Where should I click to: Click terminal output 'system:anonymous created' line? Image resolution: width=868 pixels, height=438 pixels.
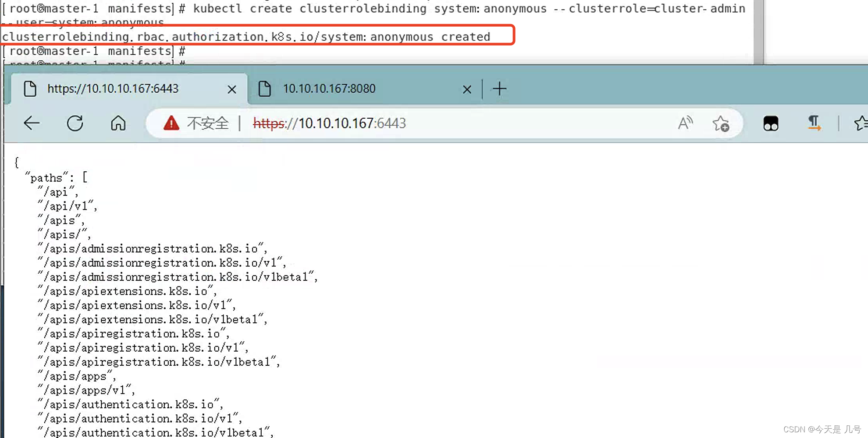[x=246, y=37]
